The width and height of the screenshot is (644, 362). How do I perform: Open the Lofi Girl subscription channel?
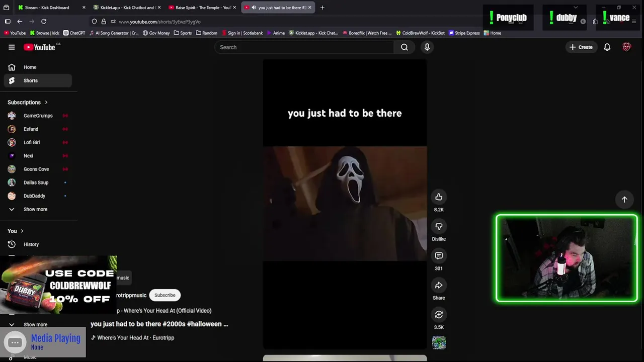(38, 142)
